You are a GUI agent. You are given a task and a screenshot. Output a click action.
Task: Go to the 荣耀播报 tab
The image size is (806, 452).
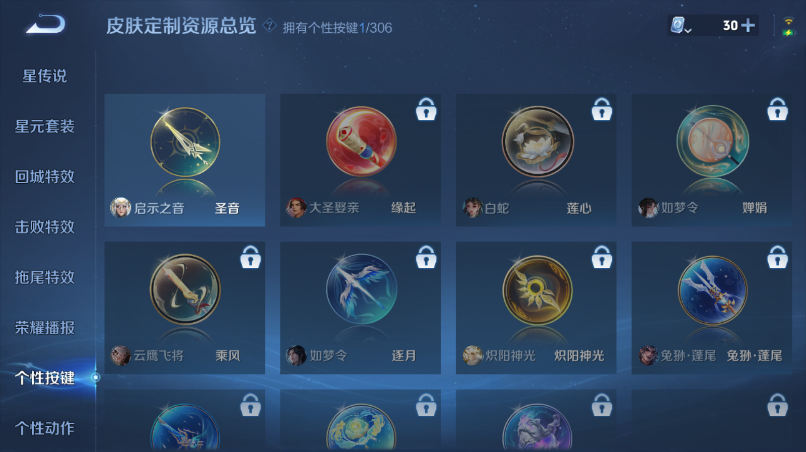pos(45,328)
